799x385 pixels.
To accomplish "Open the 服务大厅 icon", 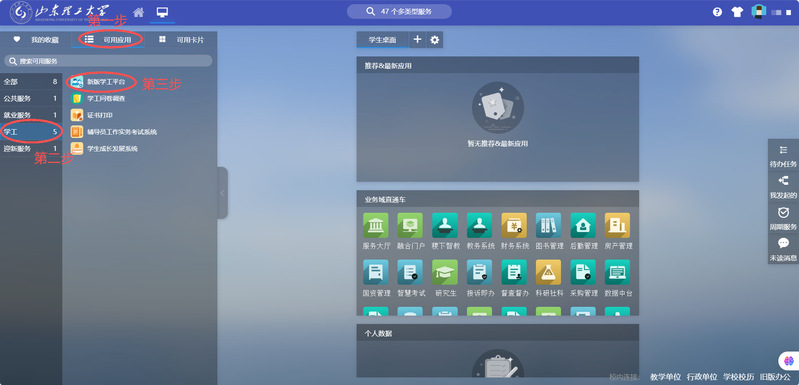I will point(376,225).
